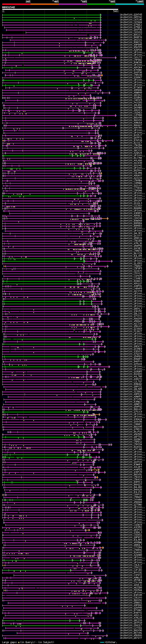Open hit UniRef100_B6GV98
Screen dimensions: 146x644
coord(131,118)
